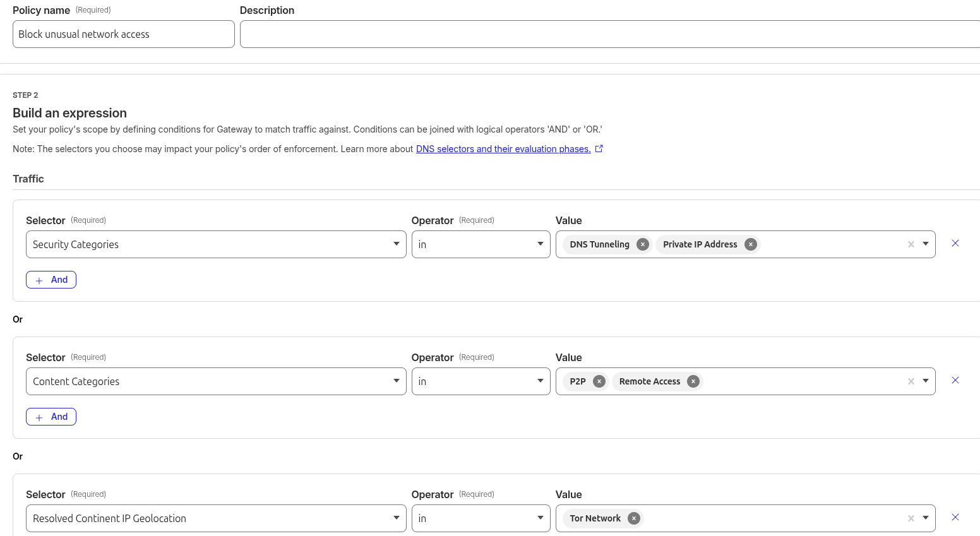Click the Traffic section label
Image resolution: width=980 pixels, height=536 pixels.
pos(28,179)
